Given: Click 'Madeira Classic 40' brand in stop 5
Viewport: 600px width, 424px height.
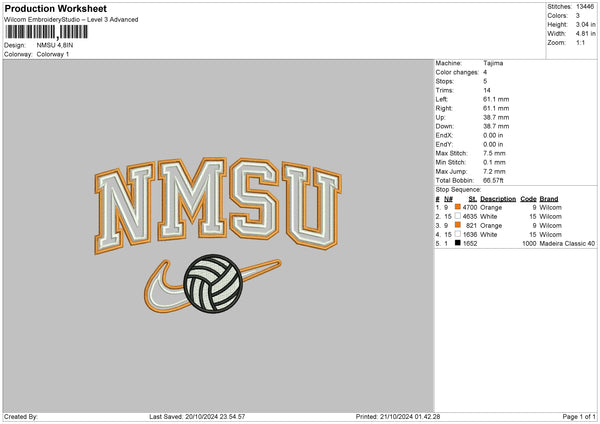Looking at the screenshot, I should click(x=567, y=243).
